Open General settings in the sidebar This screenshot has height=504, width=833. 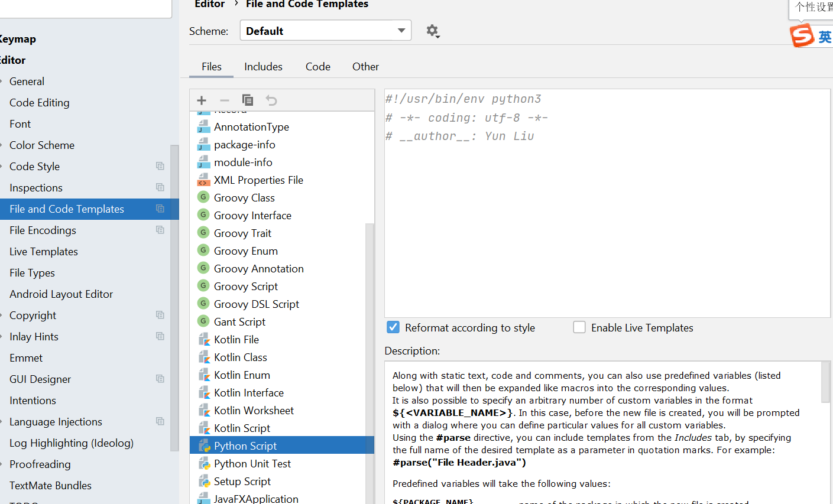click(x=27, y=82)
